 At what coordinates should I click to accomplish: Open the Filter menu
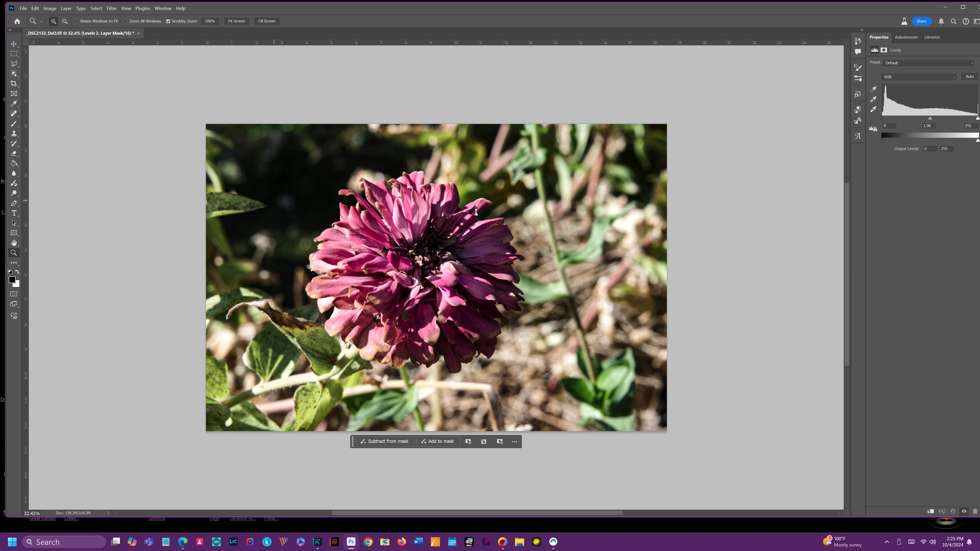[112, 8]
